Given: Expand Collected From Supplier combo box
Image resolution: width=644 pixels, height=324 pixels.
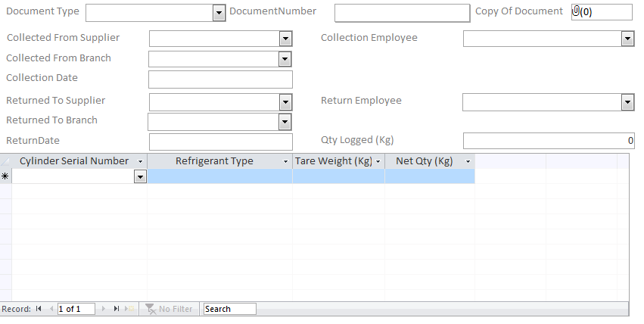Looking at the screenshot, I should pos(285,39).
